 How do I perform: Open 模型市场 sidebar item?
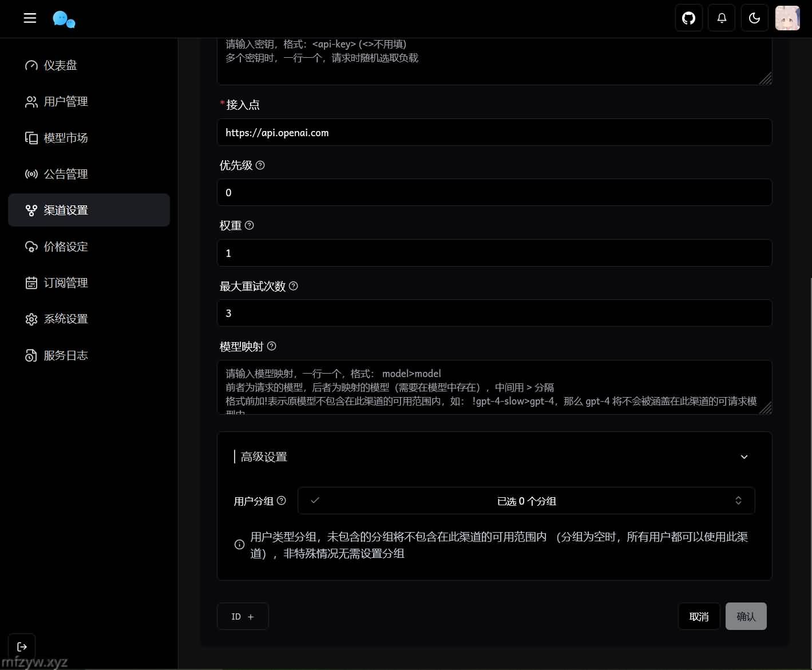click(x=65, y=138)
